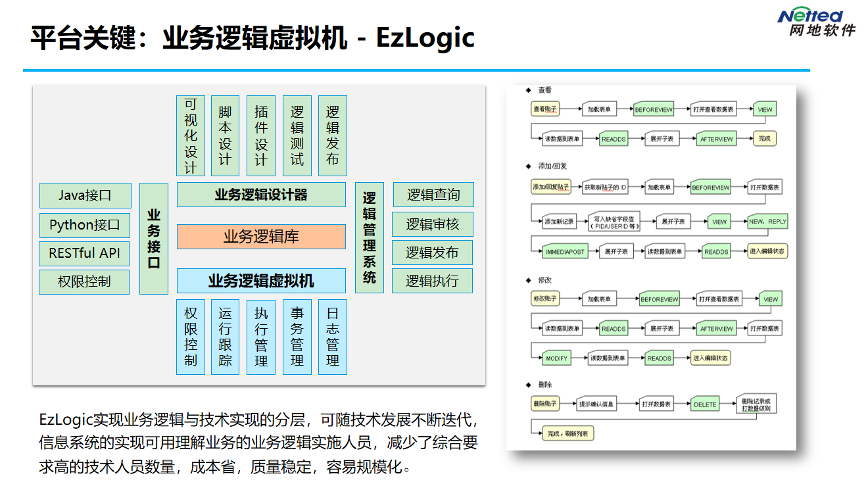868x484 pixels.
Task: Click the 运行跟踪 vertical box
Action: (226, 337)
